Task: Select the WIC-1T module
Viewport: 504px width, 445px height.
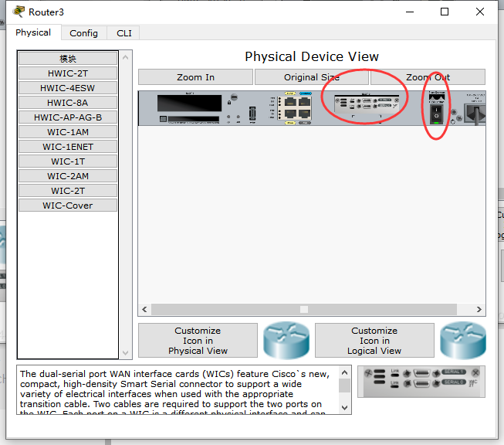Action: tap(68, 161)
